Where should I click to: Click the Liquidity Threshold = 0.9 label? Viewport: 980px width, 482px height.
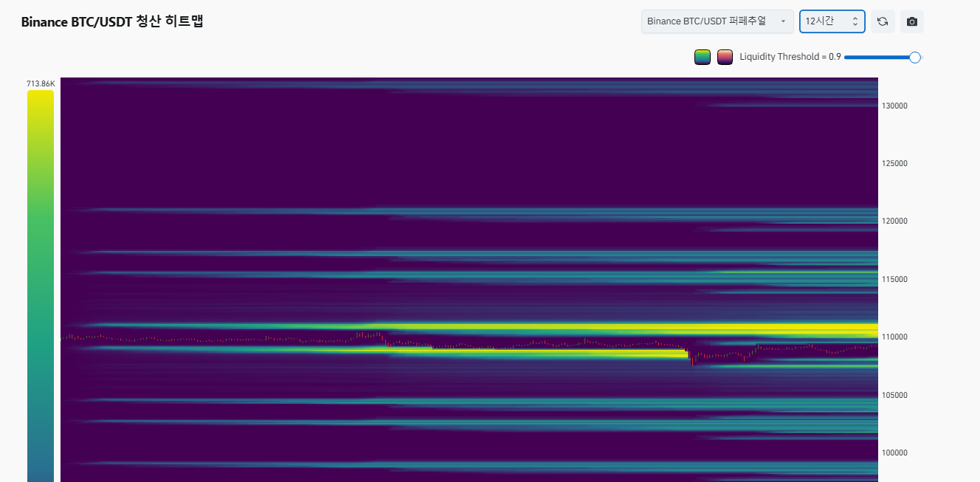(790, 57)
